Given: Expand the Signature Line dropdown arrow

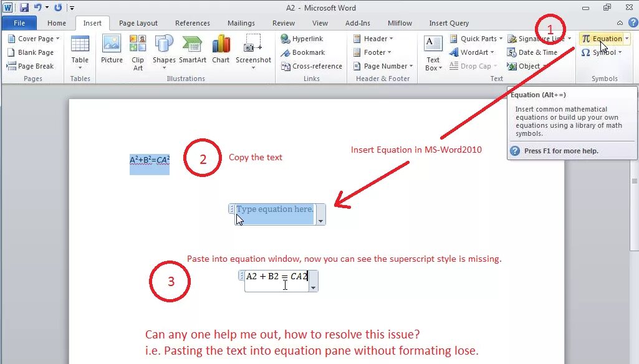Looking at the screenshot, I should (x=569, y=39).
